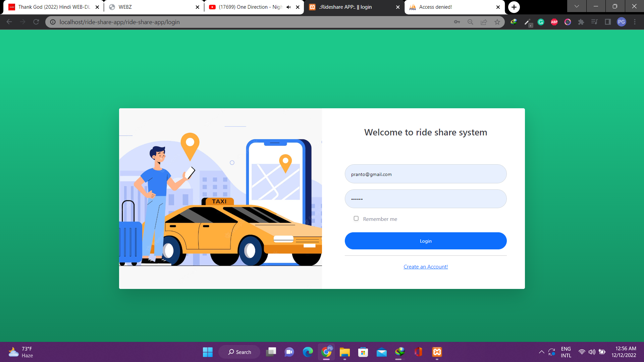The image size is (644, 362).
Task: Expand the hidden icons in system tray
Action: [542, 352]
